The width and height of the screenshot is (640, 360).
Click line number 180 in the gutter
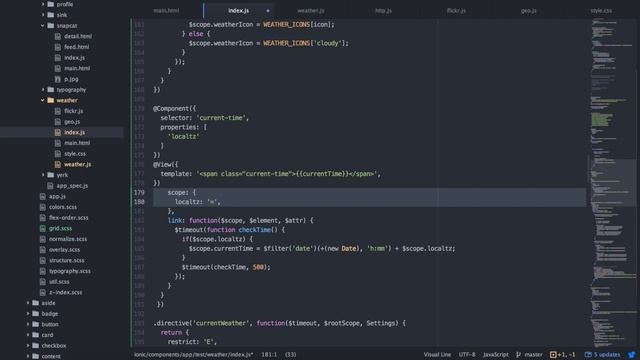(x=139, y=202)
